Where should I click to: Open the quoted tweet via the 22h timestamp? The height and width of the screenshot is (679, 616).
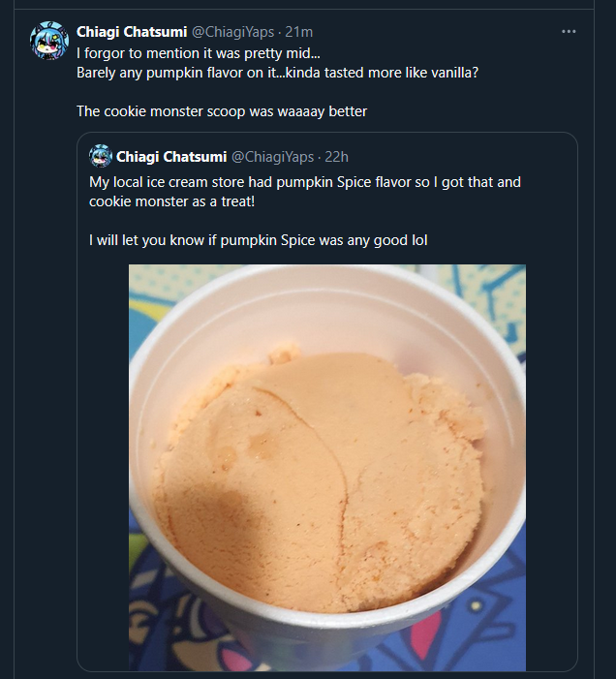pos(337,156)
